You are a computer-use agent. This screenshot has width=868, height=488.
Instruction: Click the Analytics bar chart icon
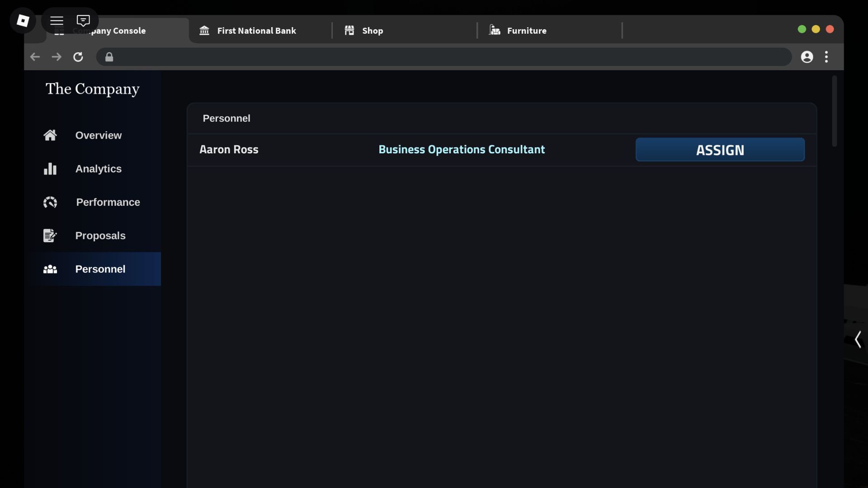[x=50, y=169]
